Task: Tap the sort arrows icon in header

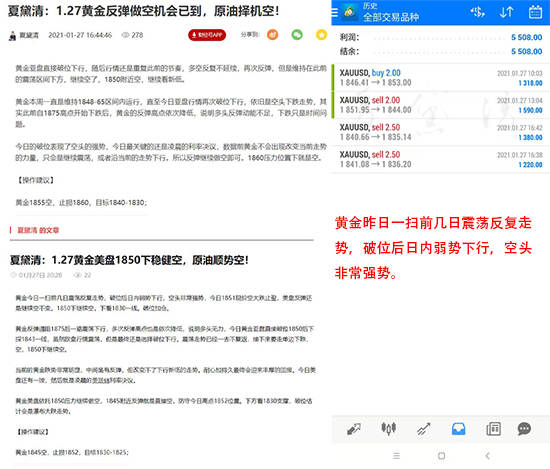Action: 506,12
